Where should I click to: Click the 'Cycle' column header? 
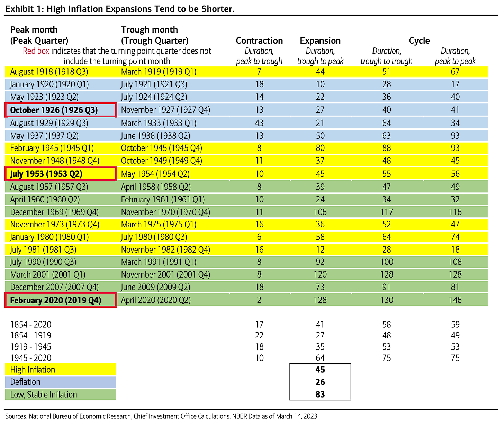pos(419,40)
